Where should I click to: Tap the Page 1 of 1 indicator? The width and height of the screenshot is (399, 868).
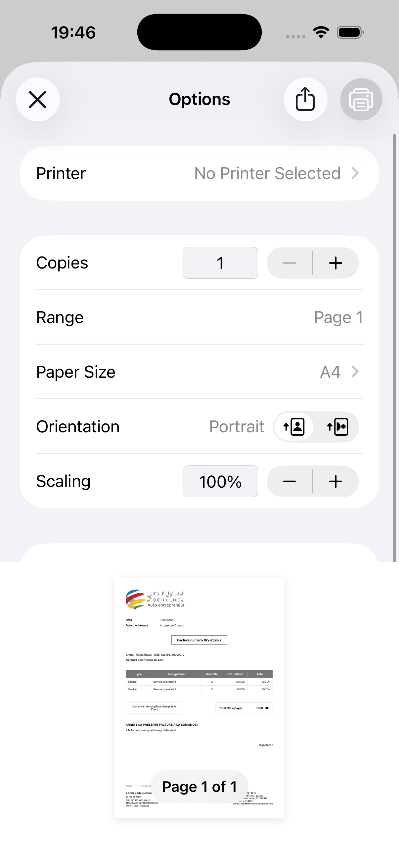click(199, 787)
